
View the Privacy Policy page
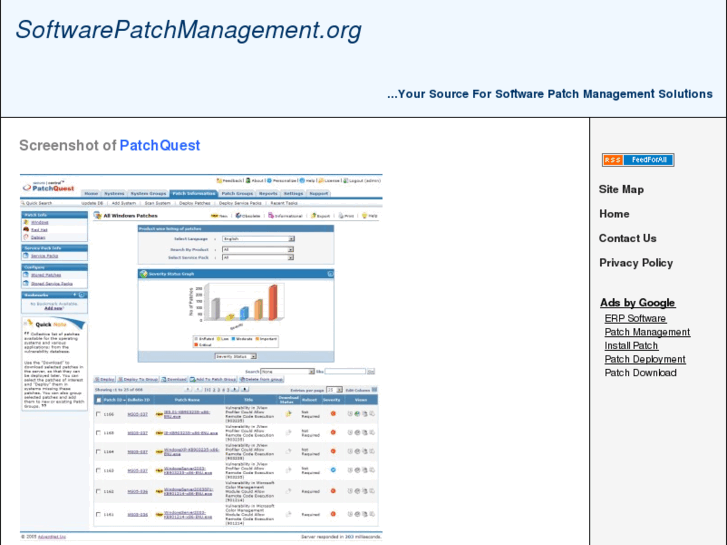point(636,263)
